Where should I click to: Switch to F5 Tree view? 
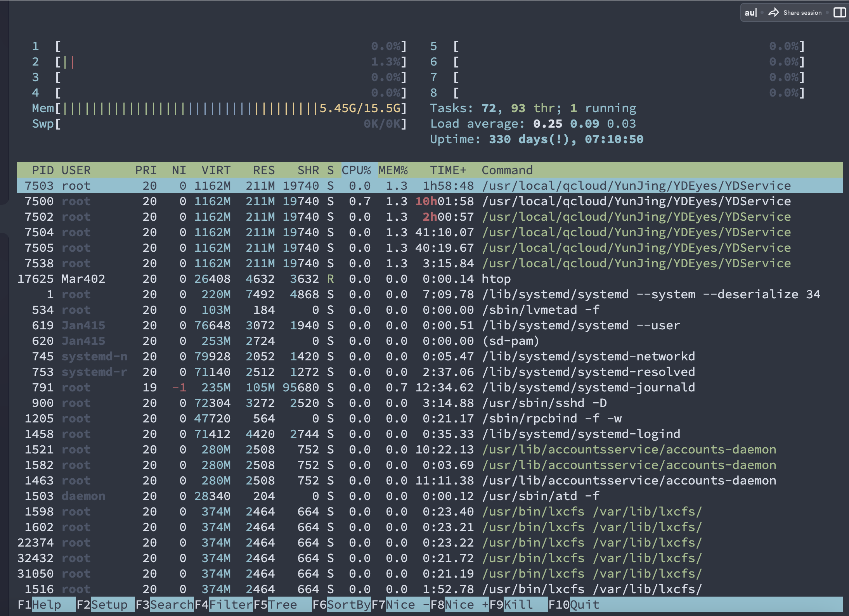click(282, 604)
